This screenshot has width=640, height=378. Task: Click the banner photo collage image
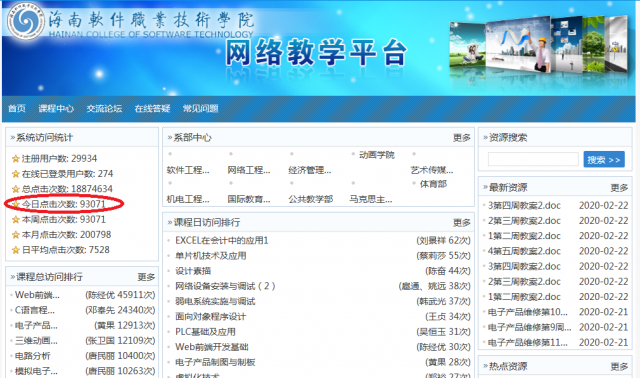click(539, 46)
